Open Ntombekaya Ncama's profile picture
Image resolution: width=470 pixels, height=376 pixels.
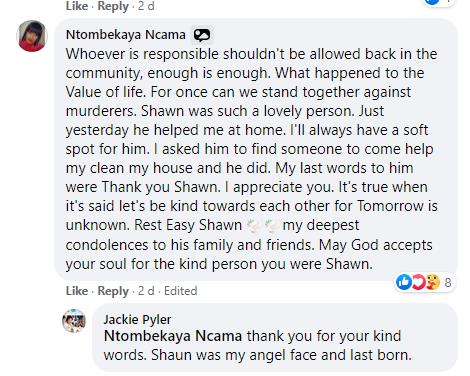click(32, 36)
